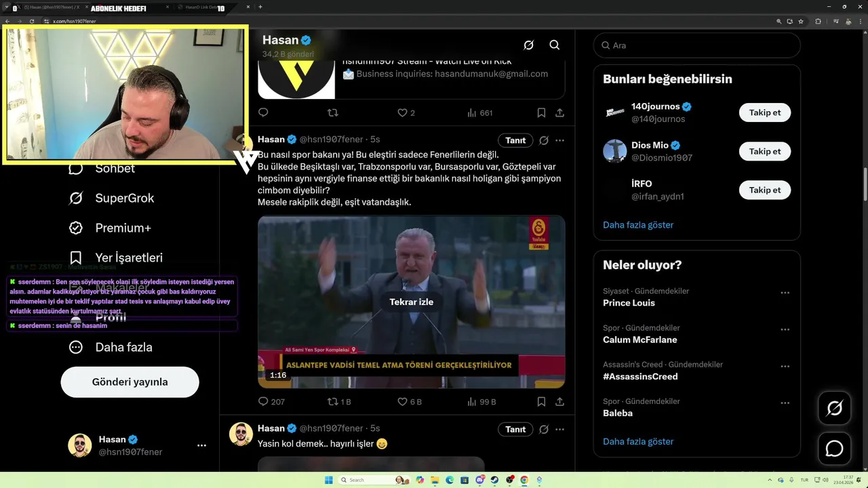Click the SuperGrok sidebar icon
The height and width of the screenshot is (488, 868).
tap(76, 198)
